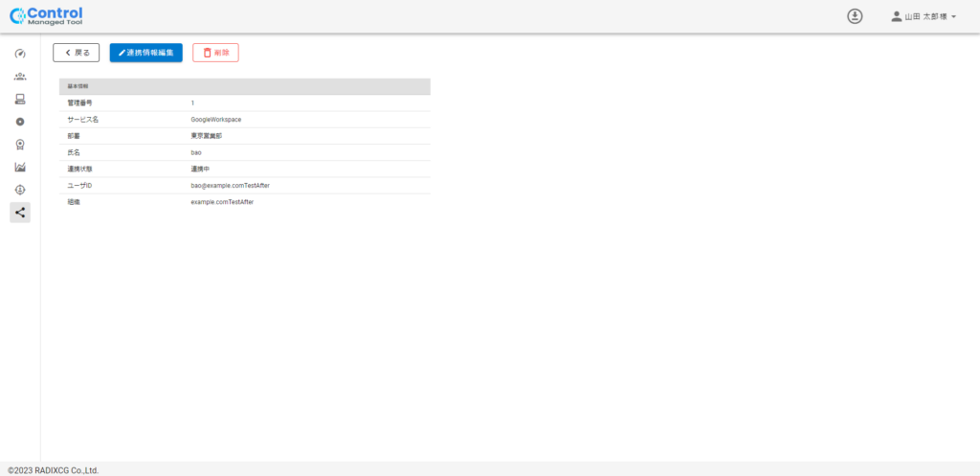
Task: Expand the 山田 太郎様 account dropdown arrow
Action: pos(954,17)
